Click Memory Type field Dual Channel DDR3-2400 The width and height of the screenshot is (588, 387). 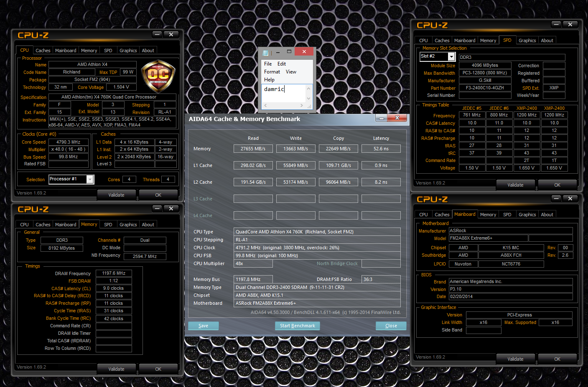coord(317,287)
